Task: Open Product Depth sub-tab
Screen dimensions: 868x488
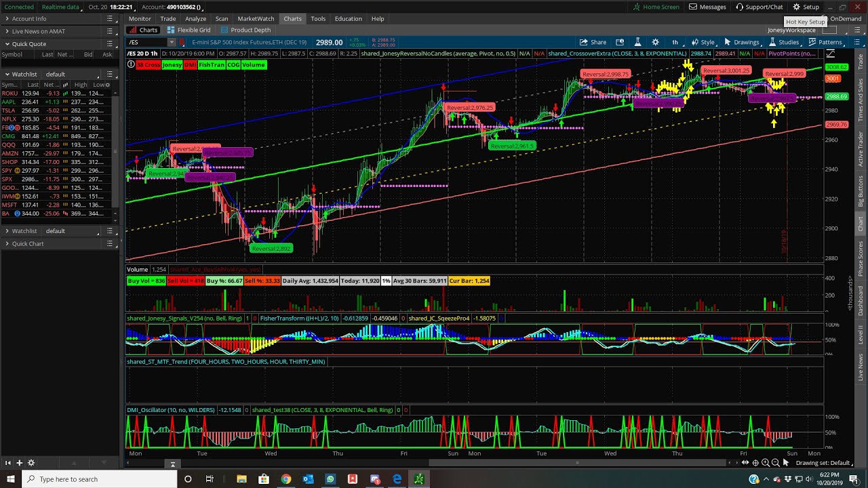Action: coord(245,30)
